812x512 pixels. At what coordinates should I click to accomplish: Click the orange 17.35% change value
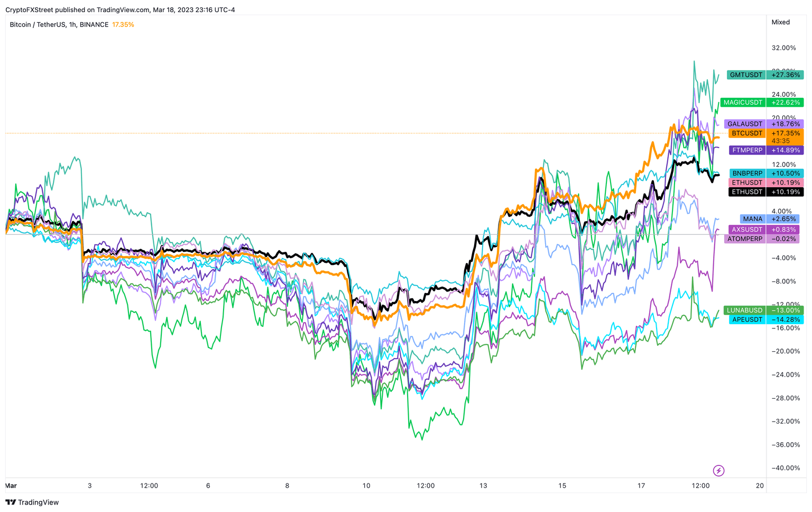[x=123, y=24]
